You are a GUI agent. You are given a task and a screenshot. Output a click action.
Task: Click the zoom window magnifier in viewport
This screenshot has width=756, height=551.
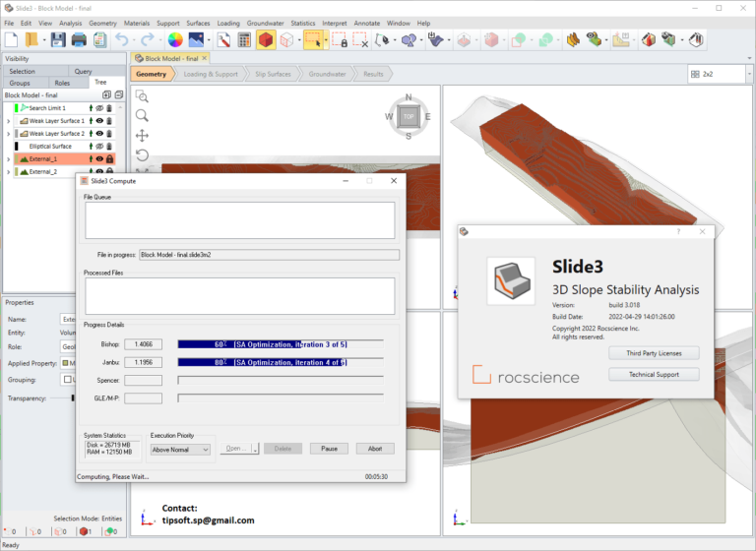[142, 96]
